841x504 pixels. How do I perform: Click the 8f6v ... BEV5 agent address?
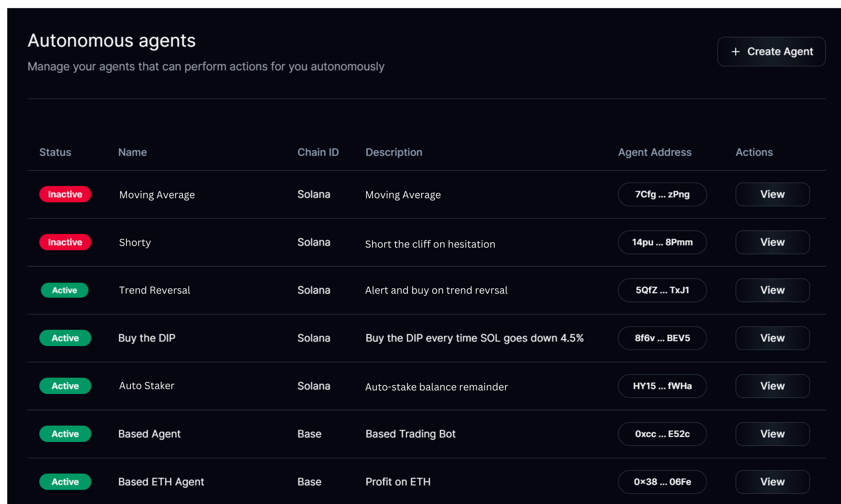tap(662, 338)
